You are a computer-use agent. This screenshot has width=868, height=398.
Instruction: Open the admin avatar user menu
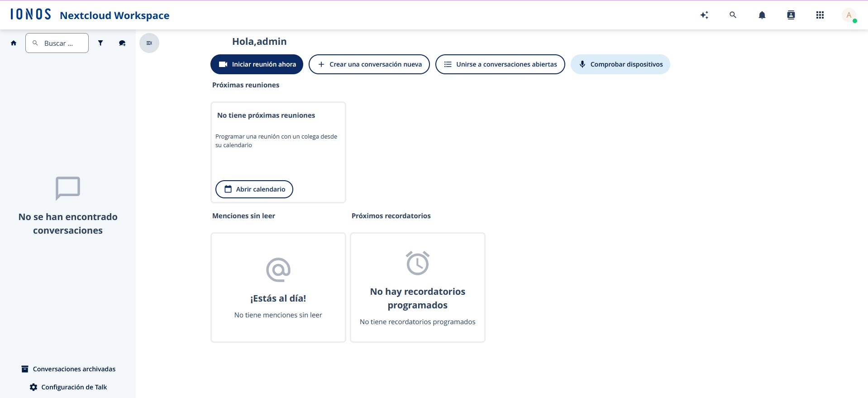[x=849, y=15]
